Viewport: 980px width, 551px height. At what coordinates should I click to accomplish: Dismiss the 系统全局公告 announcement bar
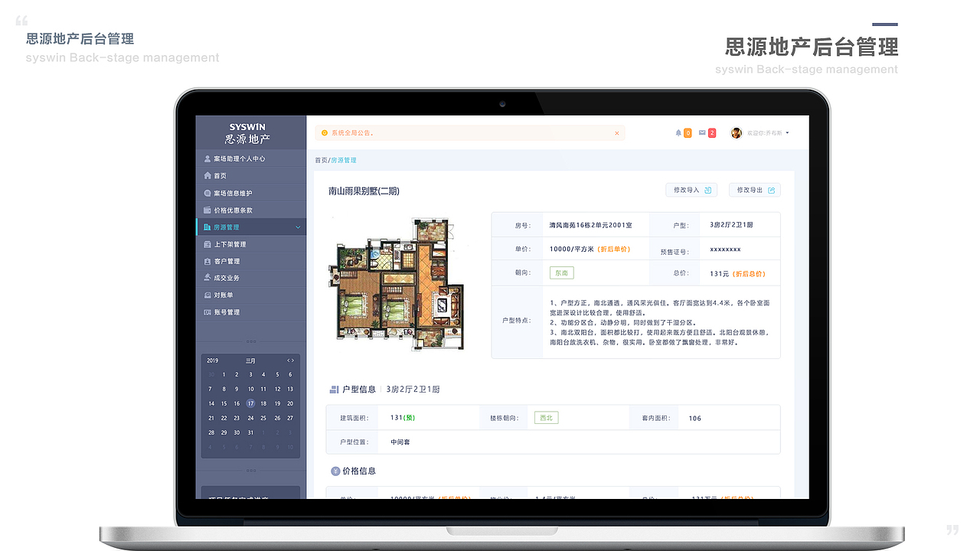click(x=617, y=133)
